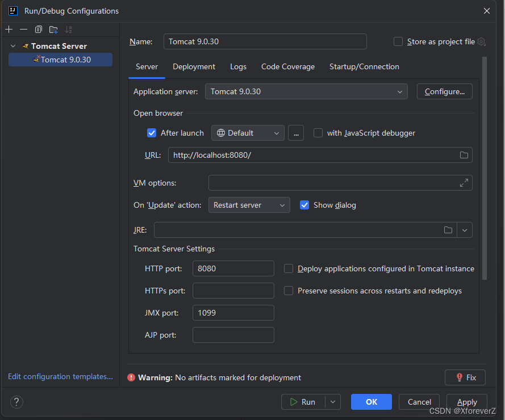Open the Startup/Connection tab

pyautogui.click(x=364, y=66)
